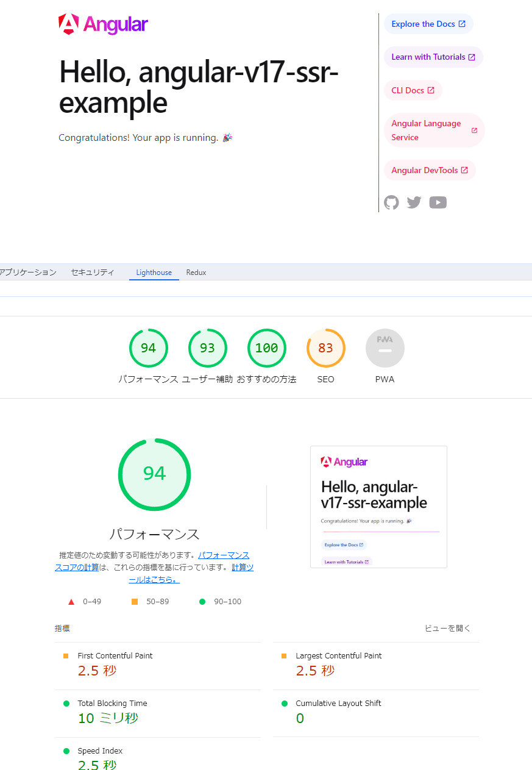The width and height of the screenshot is (532, 770).
Task: Click the Angular logo at top
Action: (103, 24)
